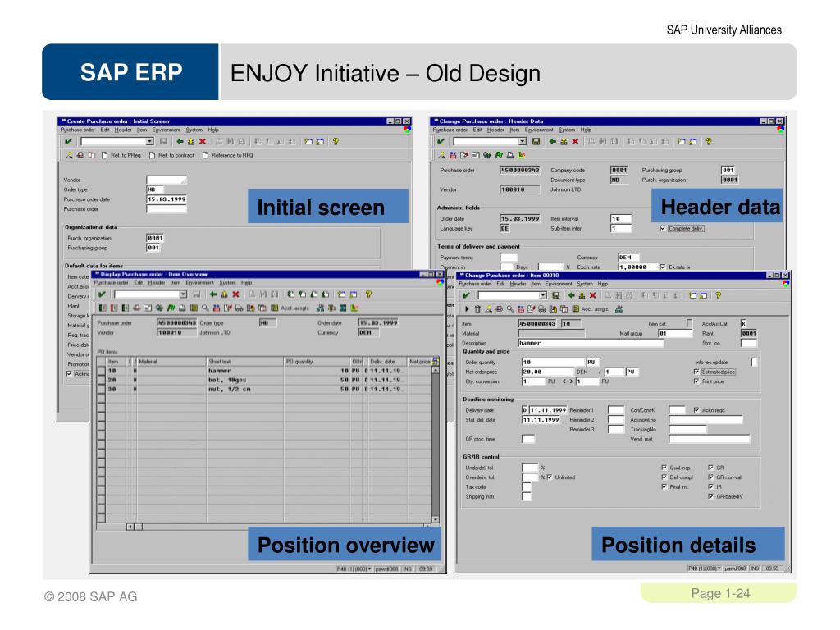Click trash delete icon in Item 00010 toolbar

click(478, 309)
